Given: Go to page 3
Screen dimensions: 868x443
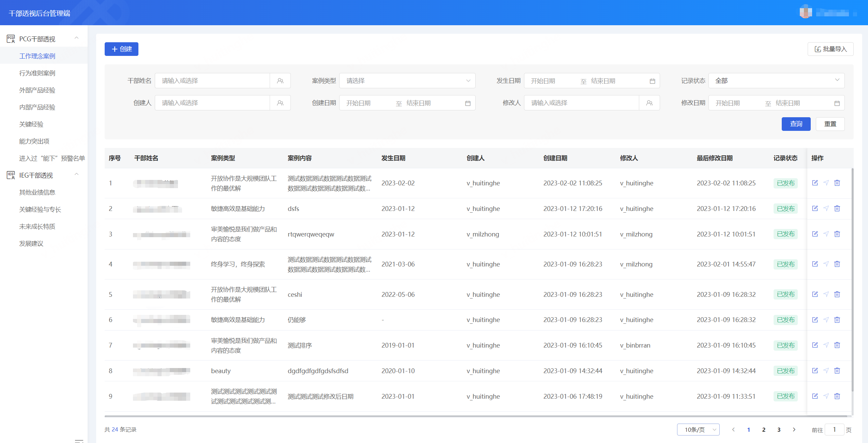Looking at the screenshot, I should tap(779, 430).
